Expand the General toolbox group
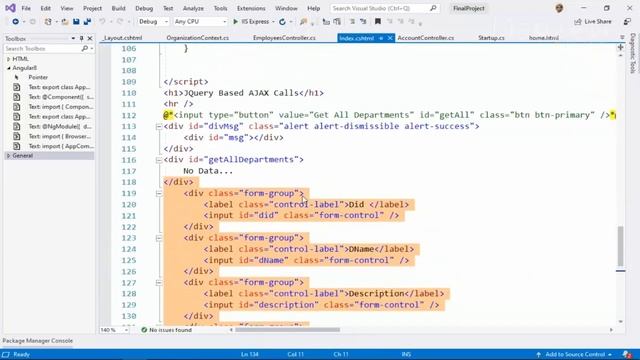 point(8,156)
